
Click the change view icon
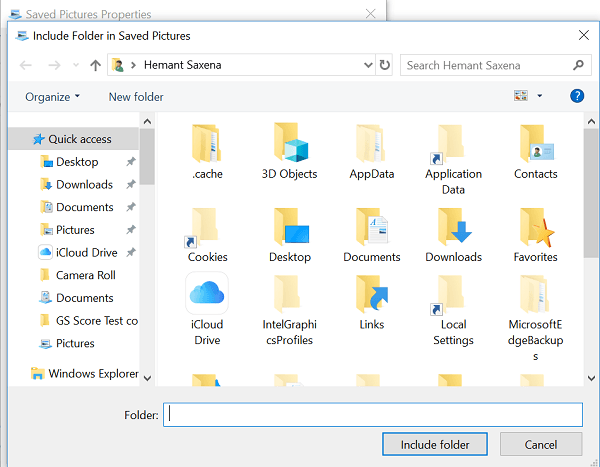[x=521, y=96]
